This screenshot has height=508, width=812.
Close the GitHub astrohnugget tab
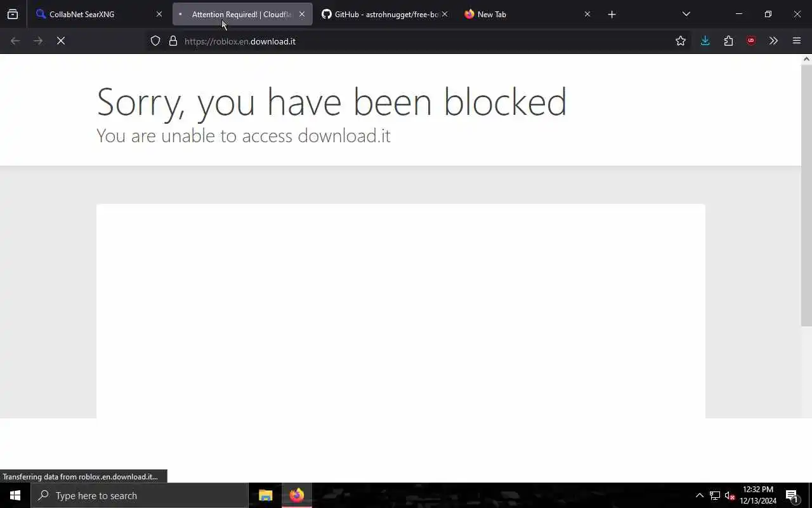(x=444, y=14)
